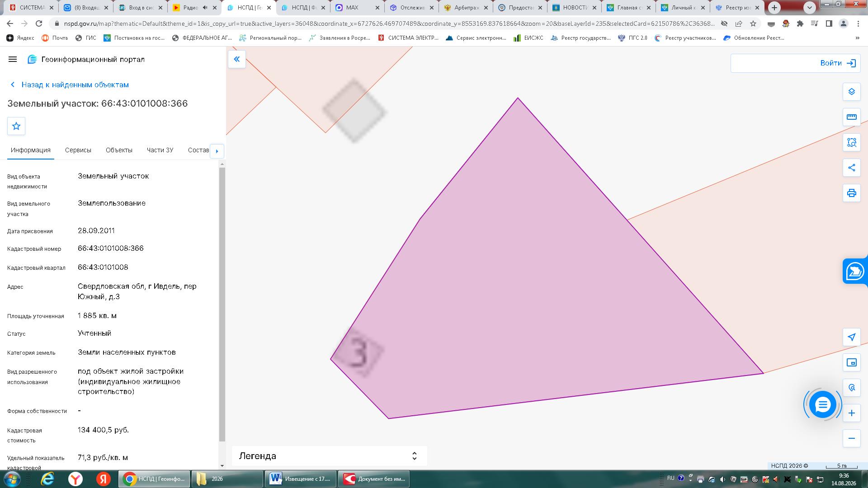Show more tabs with the right arrow

[217, 151]
